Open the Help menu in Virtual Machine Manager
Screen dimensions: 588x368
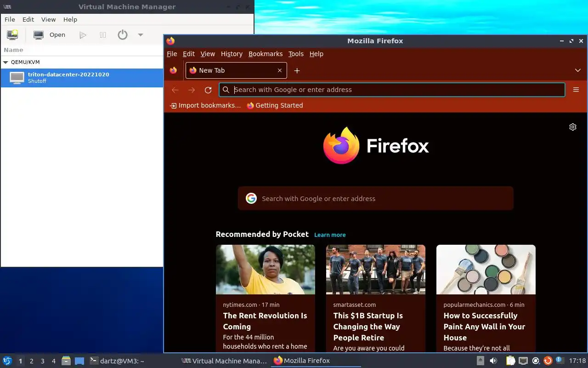click(x=70, y=19)
